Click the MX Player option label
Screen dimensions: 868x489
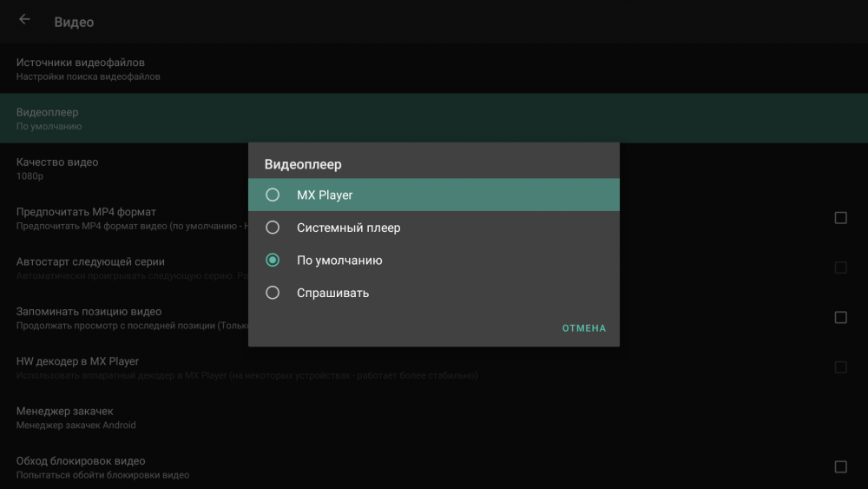(x=325, y=195)
